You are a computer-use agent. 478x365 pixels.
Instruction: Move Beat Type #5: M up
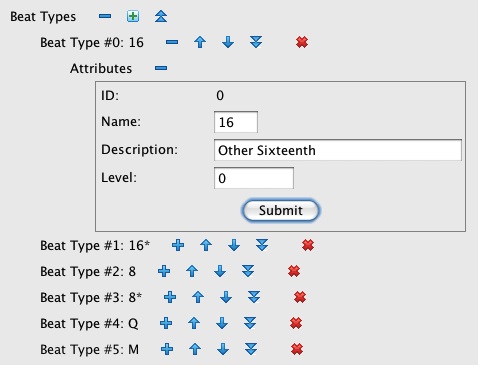pyautogui.click(x=195, y=349)
